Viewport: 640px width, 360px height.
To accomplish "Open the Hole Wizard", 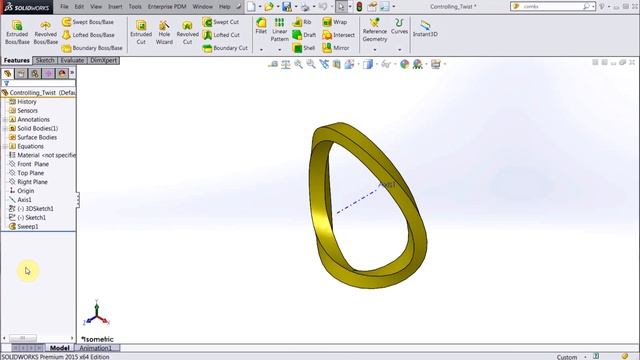I will tap(164, 32).
